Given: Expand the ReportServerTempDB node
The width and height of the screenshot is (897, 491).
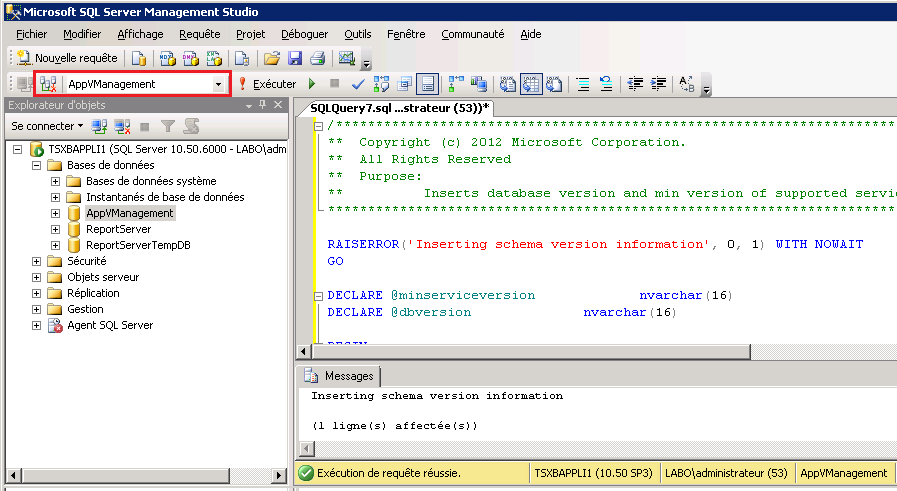Looking at the screenshot, I should pos(55,246).
